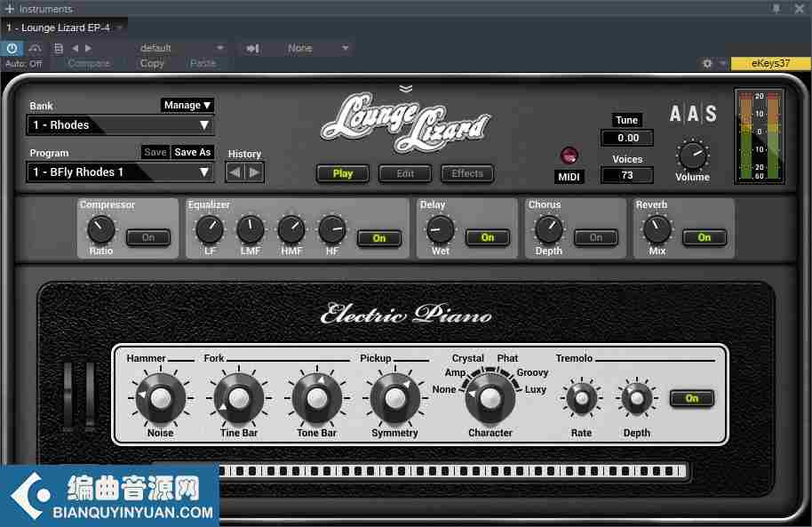Click the MIDI button
The image size is (812, 527).
[569, 177]
